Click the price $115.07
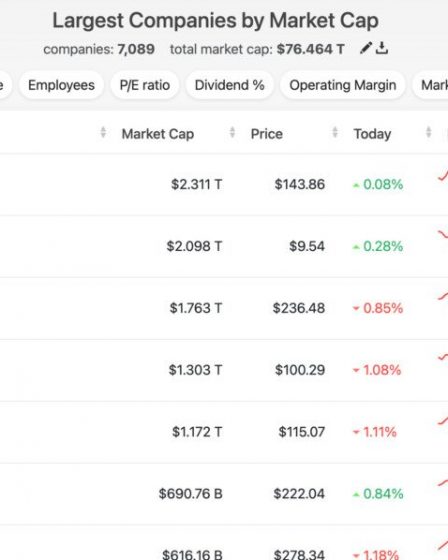The height and width of the screenshot is (560, 448). click(x=302, y=432)
